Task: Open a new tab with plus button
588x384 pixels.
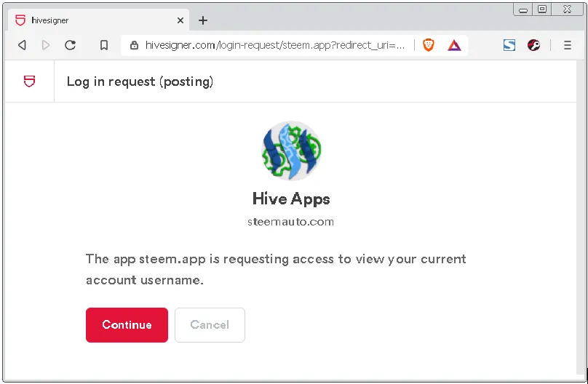Action: 203,20
